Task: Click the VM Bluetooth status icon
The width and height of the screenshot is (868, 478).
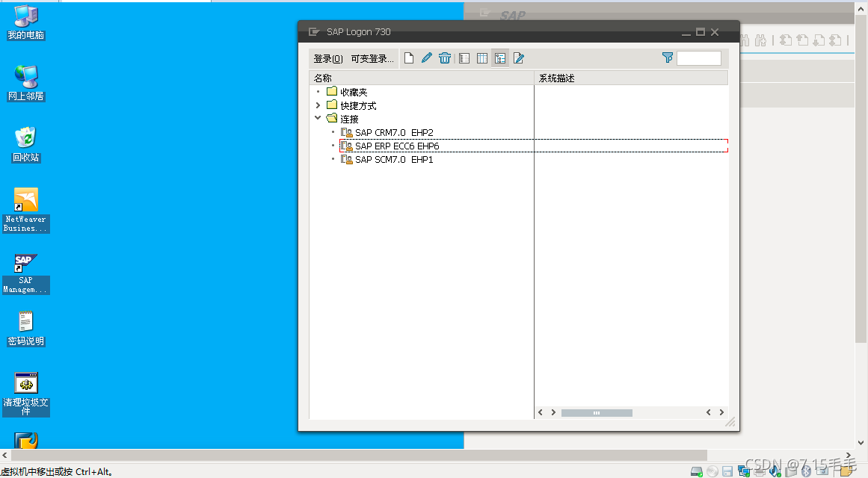Action: pos(806,471)
